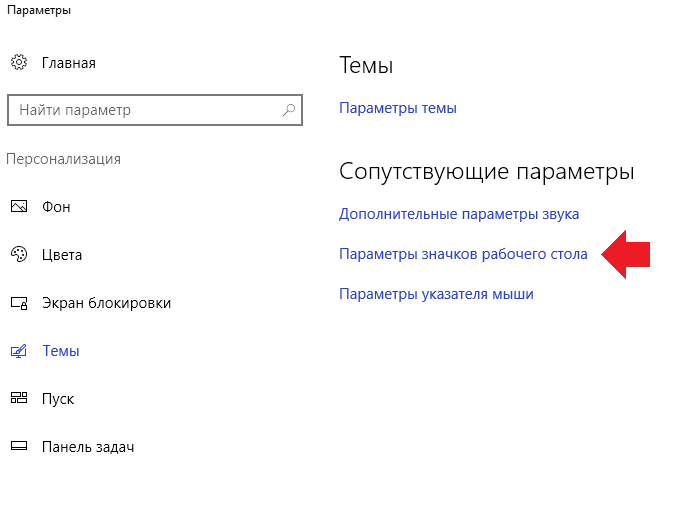This screenshot has width=700, height=510.
Task: Click the Пуск tiles icon
Action: pyautogui.click(x=19, y=398)
